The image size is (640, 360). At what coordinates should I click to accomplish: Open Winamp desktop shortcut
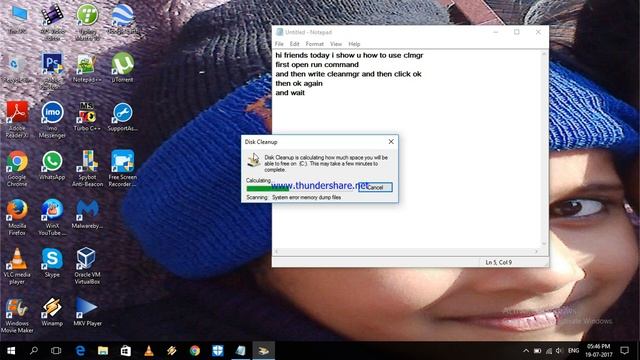point(52,312)
